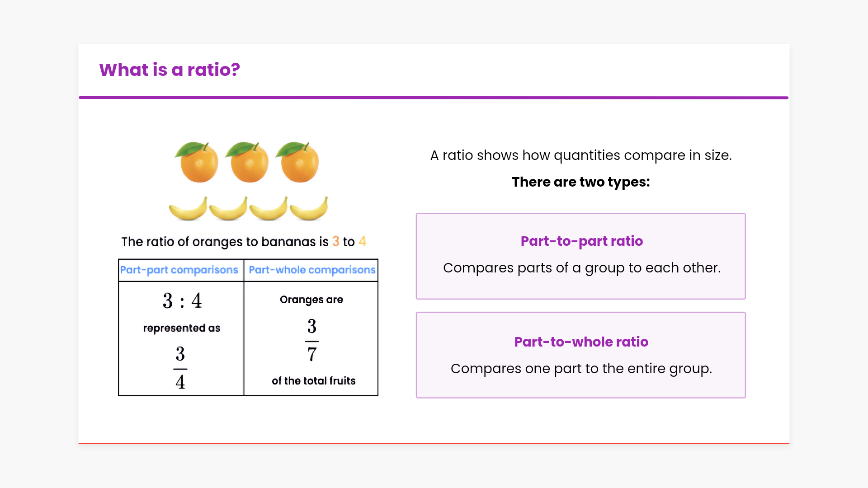Click the middle orange image

(248, 163)
